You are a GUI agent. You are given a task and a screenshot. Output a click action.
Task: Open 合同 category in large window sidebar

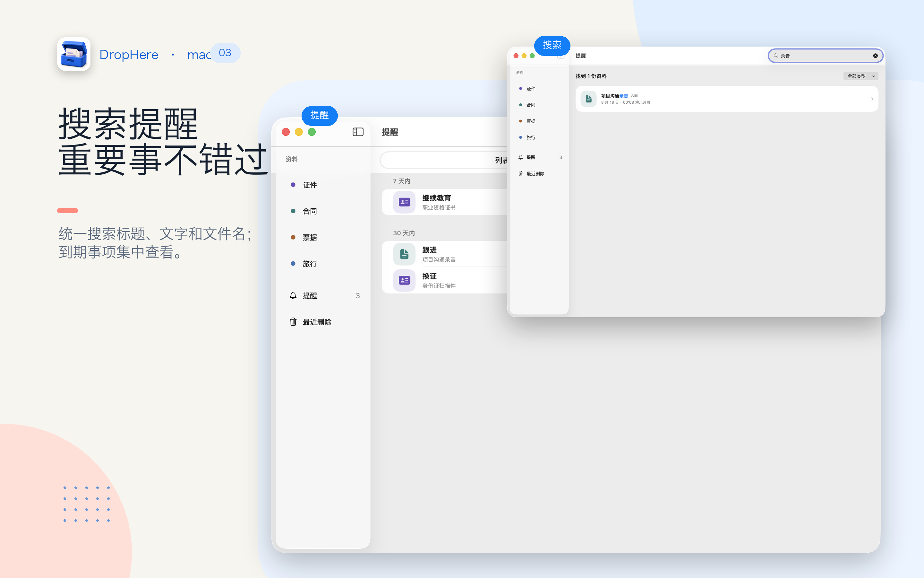point(310,211)
